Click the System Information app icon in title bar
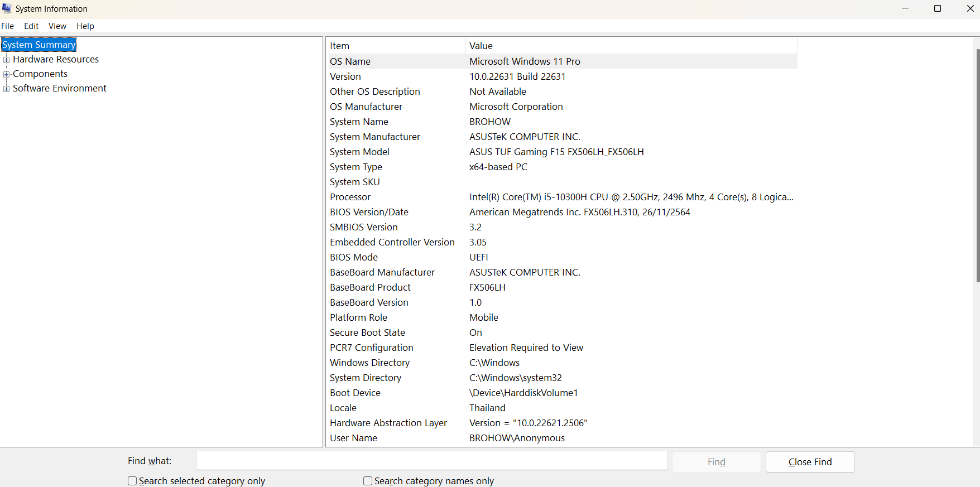 pos(7,8)
